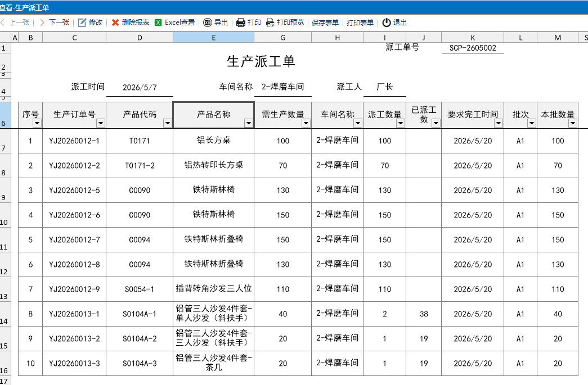Open the 批次 column filter dropdown

pyautogui.click(x=531, y=123)
